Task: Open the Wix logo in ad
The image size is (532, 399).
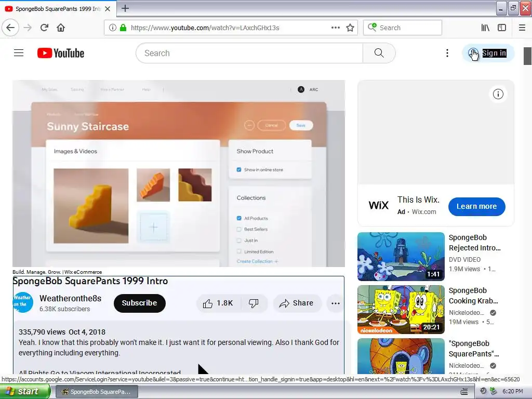Action: point(378,205)
